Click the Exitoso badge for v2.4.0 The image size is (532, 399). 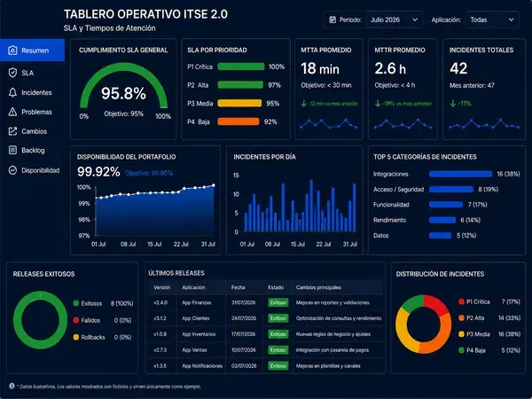pyautogui.click(x=278, y=302)
